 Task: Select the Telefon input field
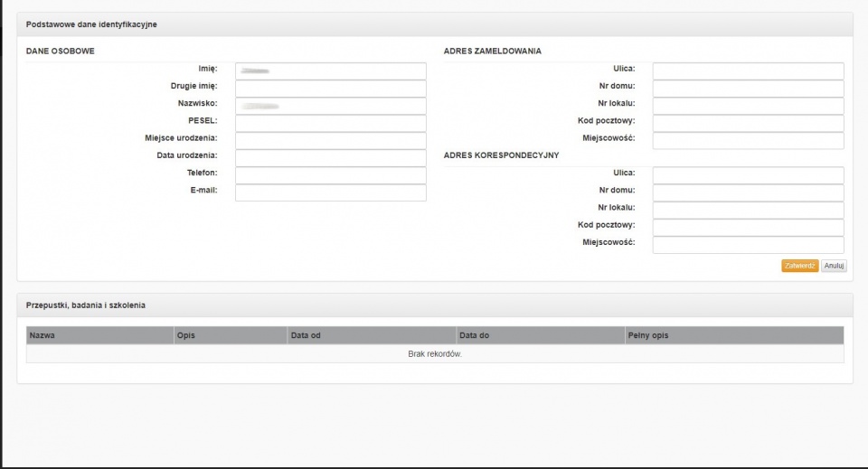point(331,175)
